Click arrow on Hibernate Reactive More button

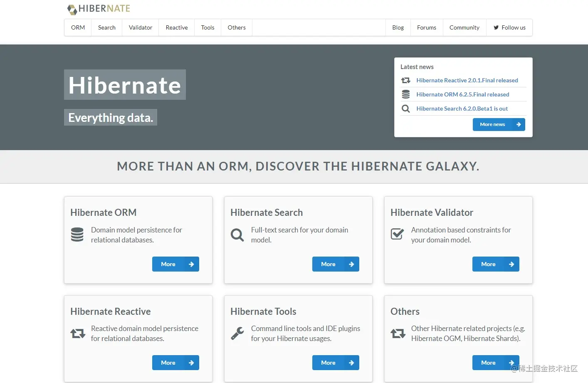191,363
